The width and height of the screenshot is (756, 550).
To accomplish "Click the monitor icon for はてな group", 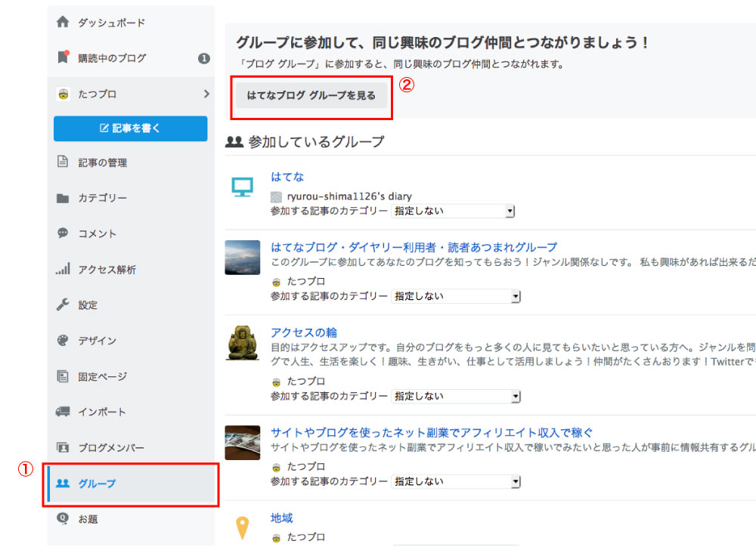I will click(242, 187).
